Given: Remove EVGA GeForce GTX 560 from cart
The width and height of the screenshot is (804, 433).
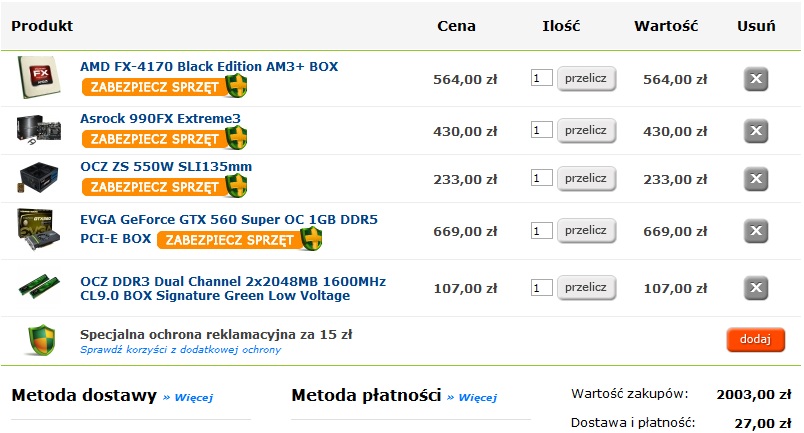Looking at the screenshot, I should tap(756, 231).
